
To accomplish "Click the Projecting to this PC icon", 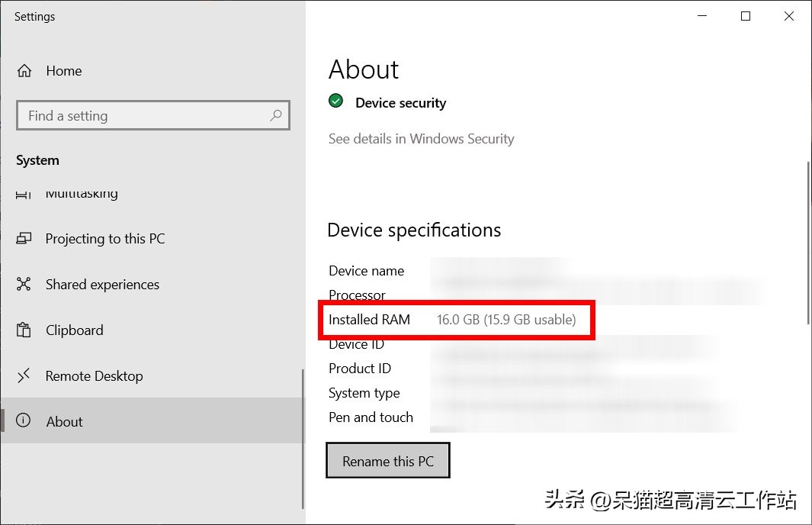I will (24, 239).
